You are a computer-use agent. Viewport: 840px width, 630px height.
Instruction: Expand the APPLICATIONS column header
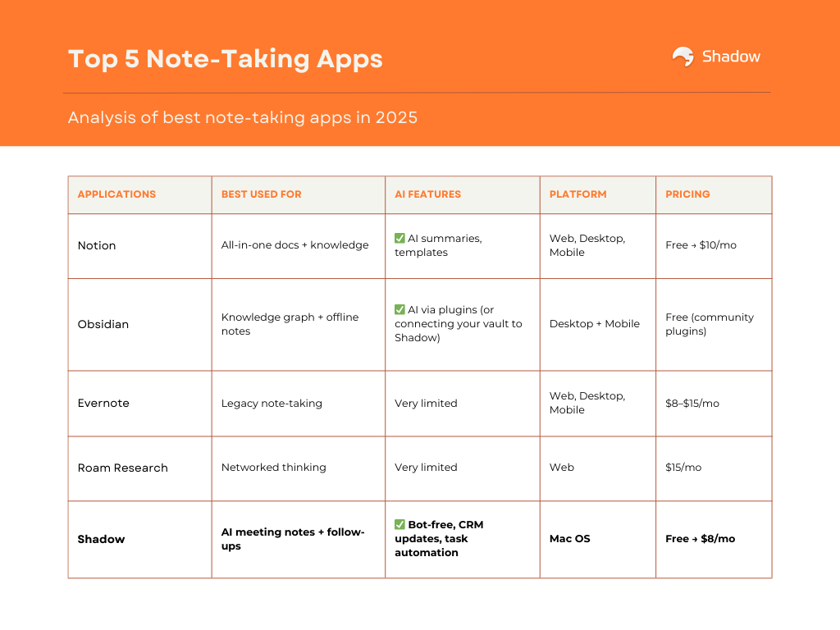[116, 194]
